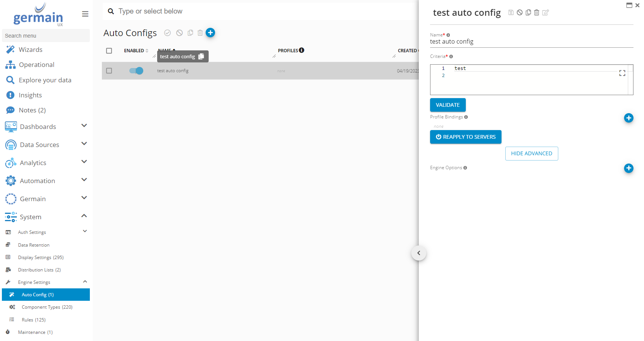The height and width of the screenshot is (341, 644).
Task: Click the blue add Auto Config plus button
Action: (211, 33)
